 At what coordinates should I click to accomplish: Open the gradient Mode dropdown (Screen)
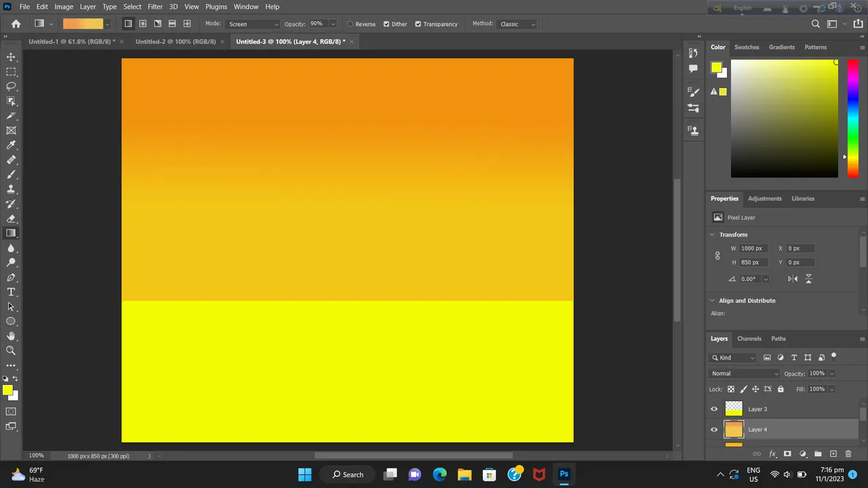[x=254, y=24]
